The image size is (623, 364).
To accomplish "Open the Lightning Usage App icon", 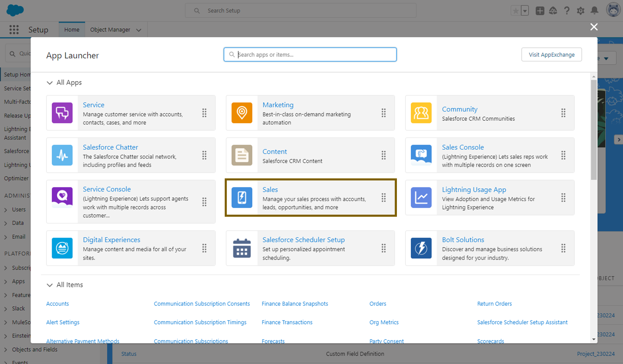I will 421,197.
